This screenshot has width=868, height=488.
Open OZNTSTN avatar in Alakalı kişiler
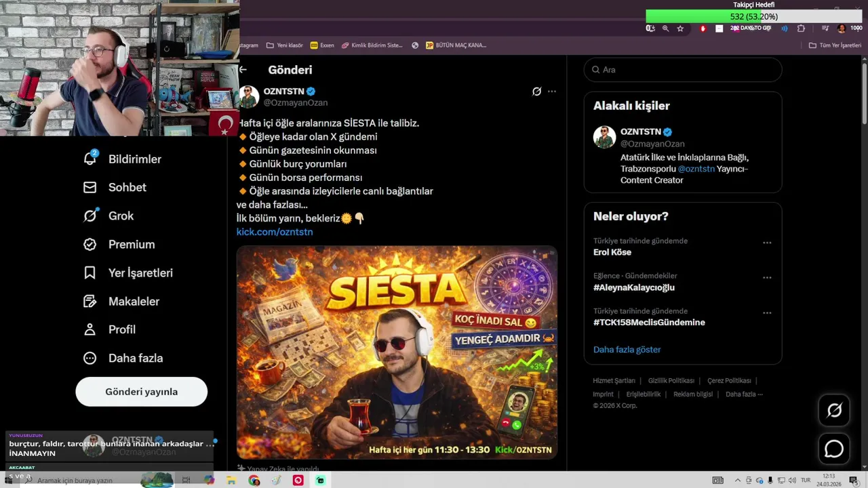coord(604,137)
